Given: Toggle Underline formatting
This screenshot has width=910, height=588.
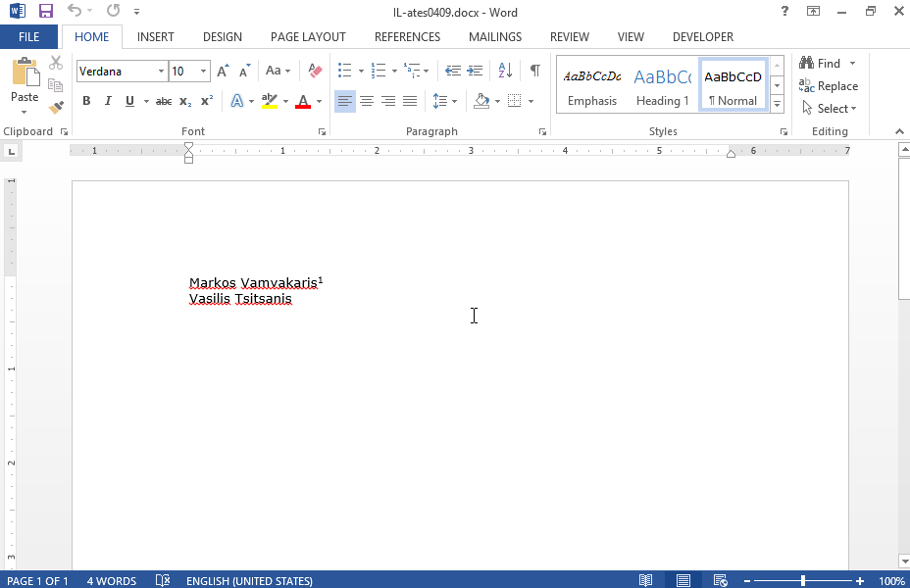Looking at the screenshot, I should pos(129,102).
